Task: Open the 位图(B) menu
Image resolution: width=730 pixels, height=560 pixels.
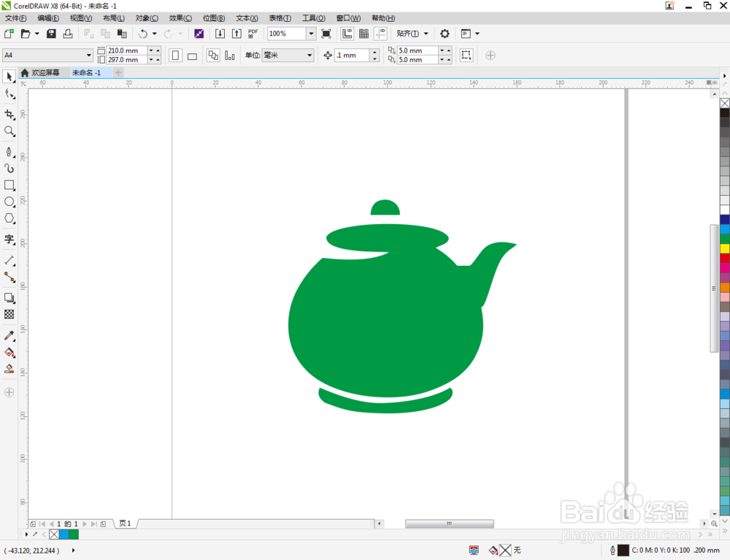Action: point(214,18)
